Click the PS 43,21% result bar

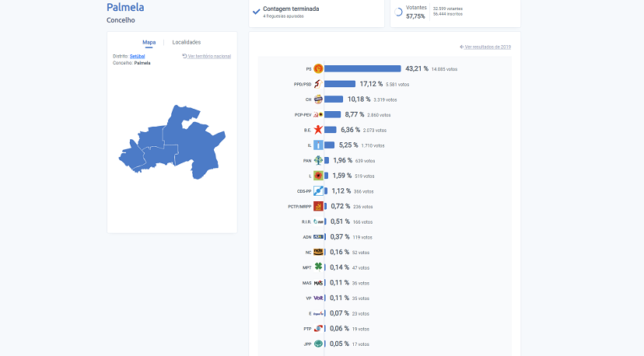point(362,68)
